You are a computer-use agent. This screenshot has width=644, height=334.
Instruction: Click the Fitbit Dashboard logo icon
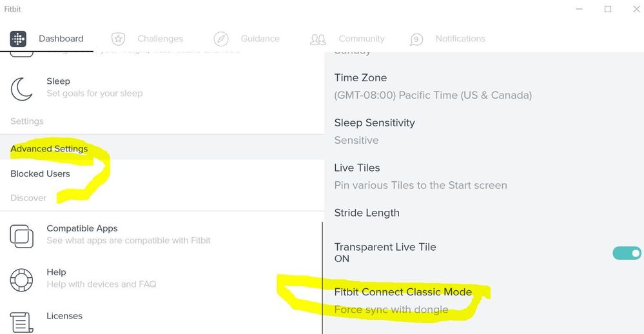pyautogui.click(x=18, y=39)
